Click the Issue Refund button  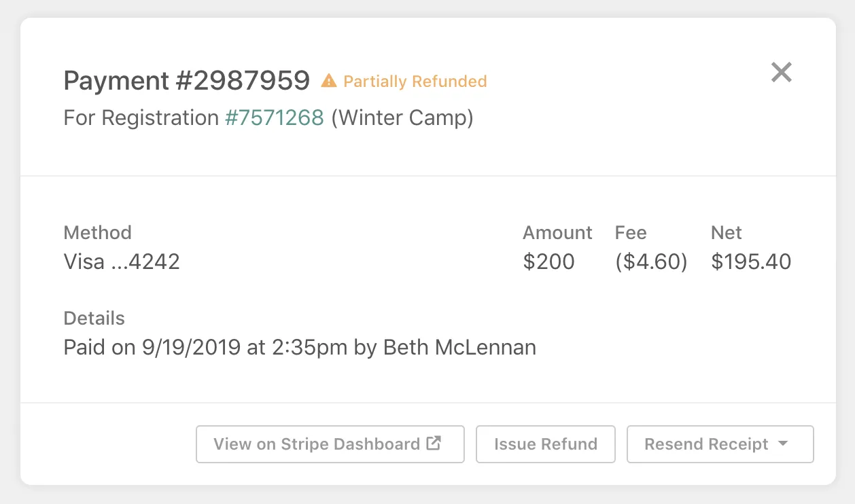coord(545,444)
